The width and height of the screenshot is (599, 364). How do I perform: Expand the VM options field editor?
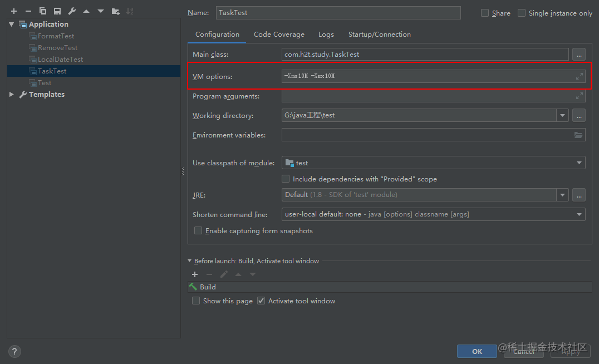pyautogui.click(x=580, y=76)
